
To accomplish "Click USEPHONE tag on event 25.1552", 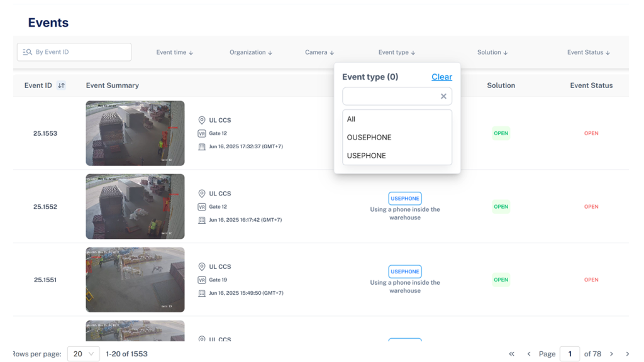I will click(x=405, y=199).
